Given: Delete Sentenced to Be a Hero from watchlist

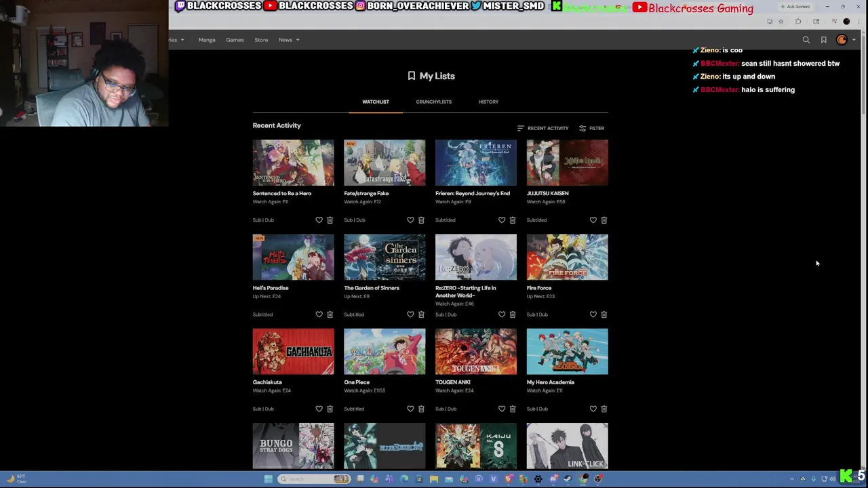Looking at the screenshot, I should point(330,220).
